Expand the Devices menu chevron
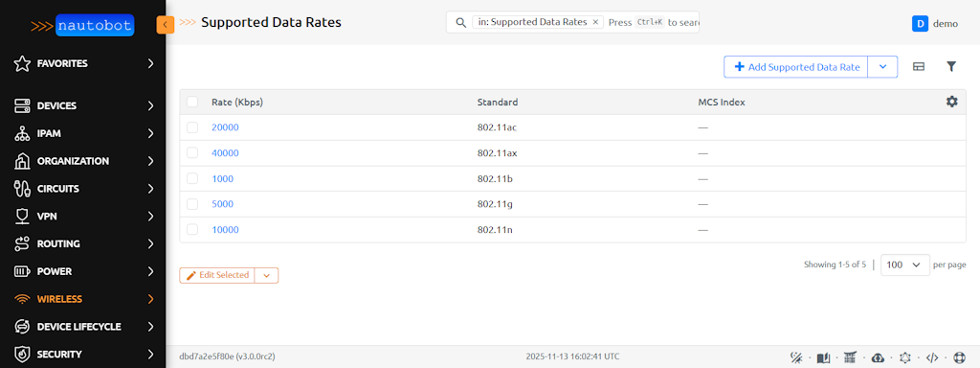 (x=150, y=105)
